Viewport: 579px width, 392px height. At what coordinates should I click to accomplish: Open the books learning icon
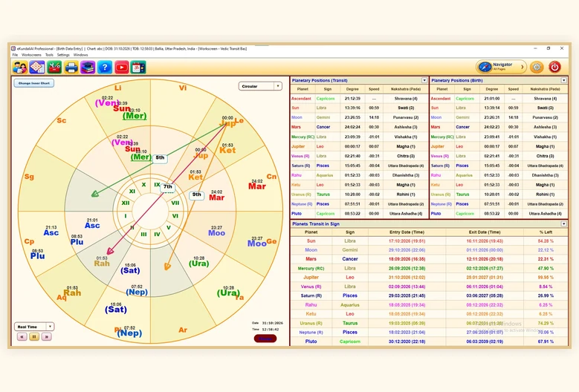tap(88, 68)
